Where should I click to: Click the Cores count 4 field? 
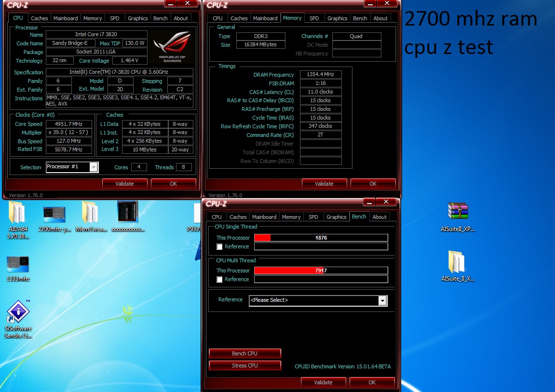point(139,167)
